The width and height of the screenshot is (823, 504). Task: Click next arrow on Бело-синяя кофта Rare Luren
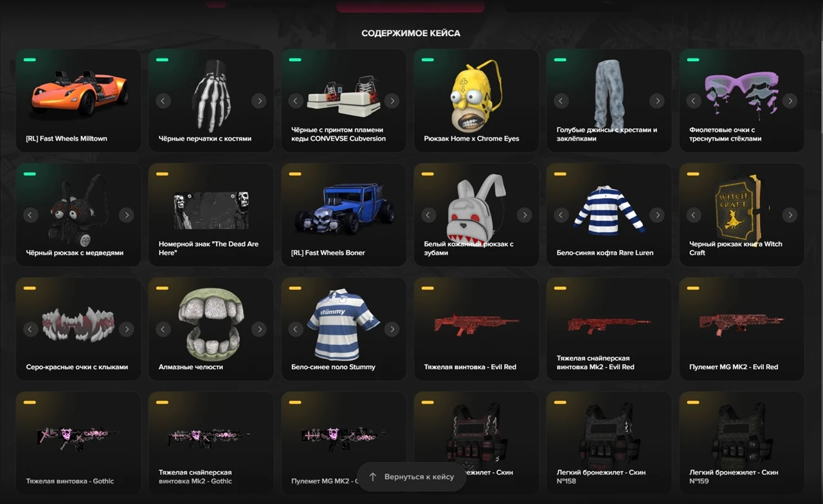[x=656, y=215]
